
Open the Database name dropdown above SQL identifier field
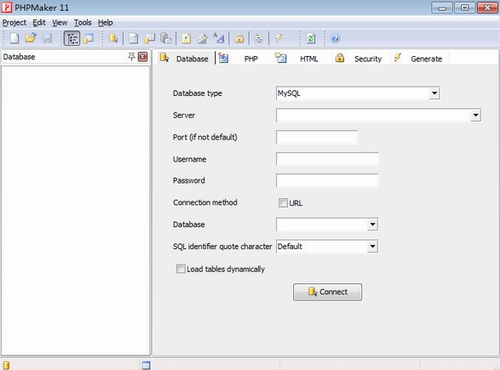click(372, 224)
